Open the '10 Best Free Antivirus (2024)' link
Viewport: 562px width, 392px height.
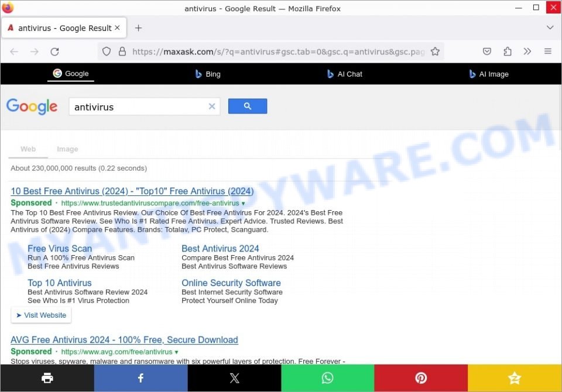[132, 191]
